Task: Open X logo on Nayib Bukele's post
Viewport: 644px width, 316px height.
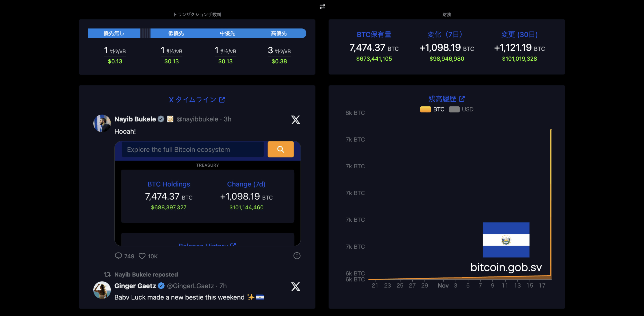Action: tap(296, 120)
